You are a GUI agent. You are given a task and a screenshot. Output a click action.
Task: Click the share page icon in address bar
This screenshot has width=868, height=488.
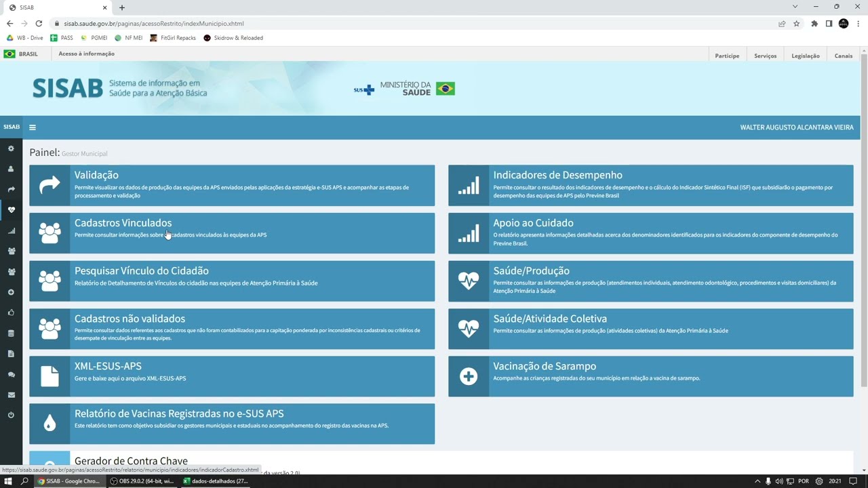[782, 23]
